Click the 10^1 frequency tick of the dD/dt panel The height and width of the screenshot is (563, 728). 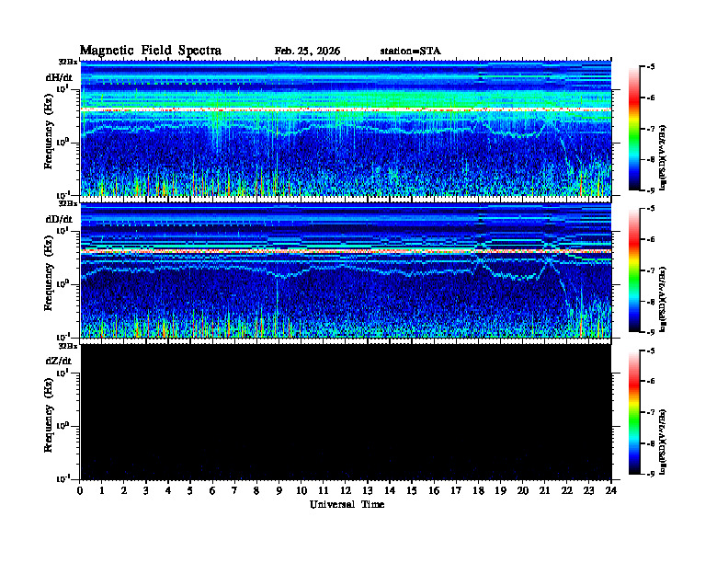pos(63,231)
